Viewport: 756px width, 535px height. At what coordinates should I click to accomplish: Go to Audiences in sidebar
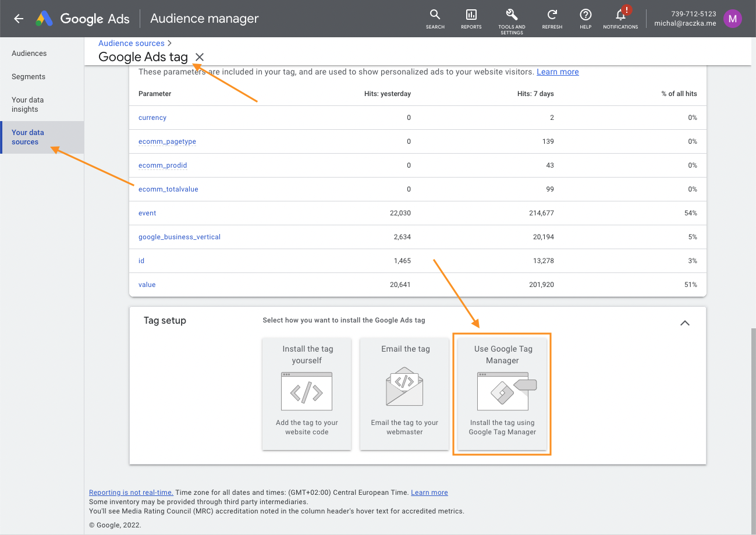coord(29,53)
